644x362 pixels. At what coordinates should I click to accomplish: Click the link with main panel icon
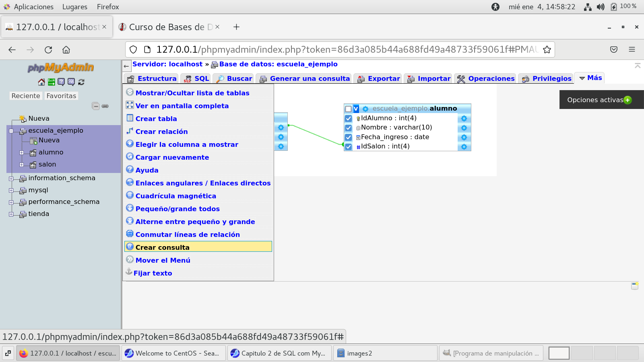pyautogui.click(x=105, y=106)
